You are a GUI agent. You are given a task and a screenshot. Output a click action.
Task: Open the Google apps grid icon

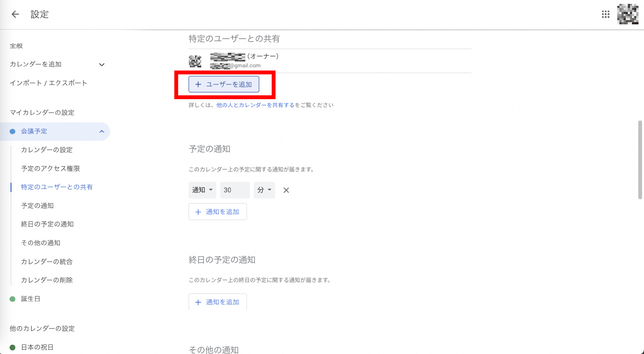click(x=605, y=14)
